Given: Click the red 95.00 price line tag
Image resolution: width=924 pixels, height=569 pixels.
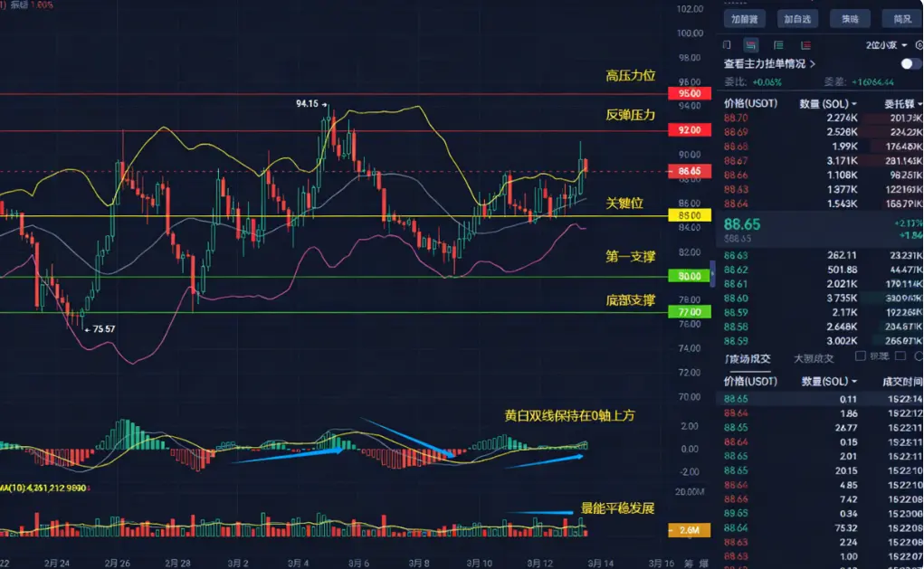Looking at the screenshot, I should [x=689, y=93].
